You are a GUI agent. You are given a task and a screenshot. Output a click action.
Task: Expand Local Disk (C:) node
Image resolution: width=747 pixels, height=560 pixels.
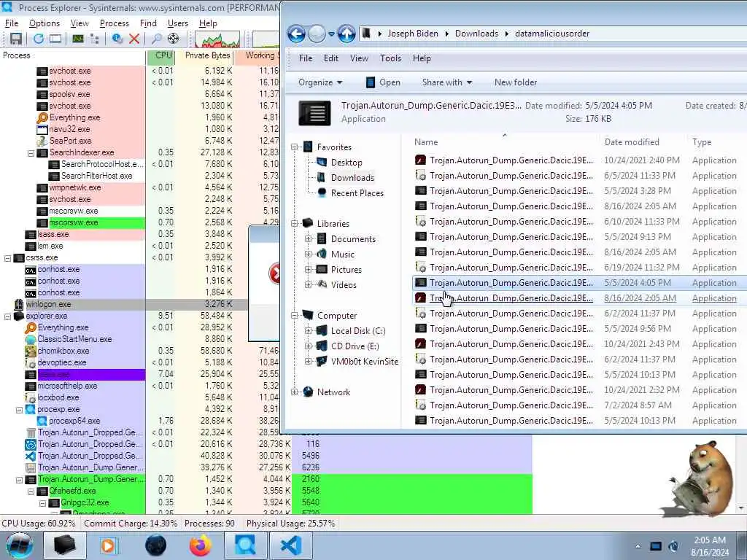tap(309, 331)
